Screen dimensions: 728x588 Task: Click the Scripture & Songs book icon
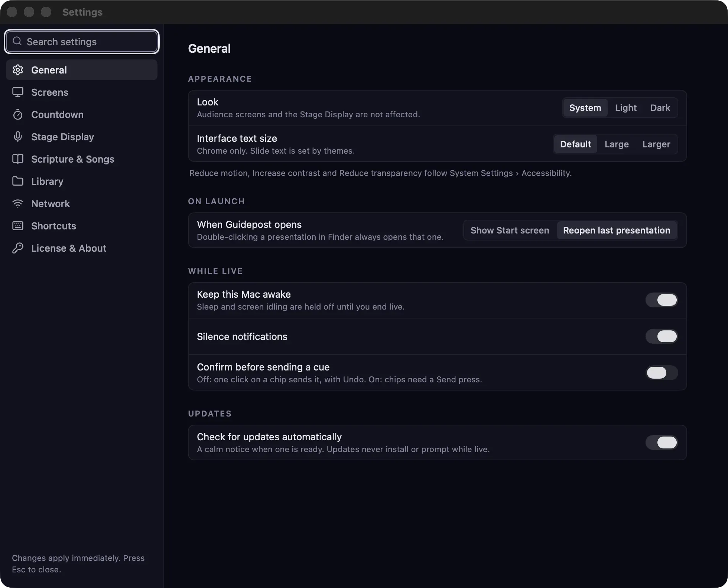point(18,159)
